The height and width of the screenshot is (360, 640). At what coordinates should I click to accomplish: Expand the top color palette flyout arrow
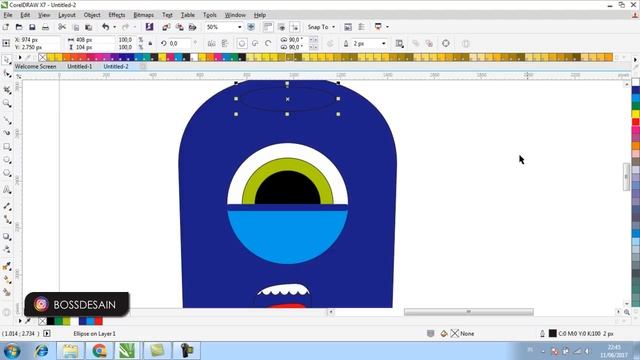(x=20, y=58)
